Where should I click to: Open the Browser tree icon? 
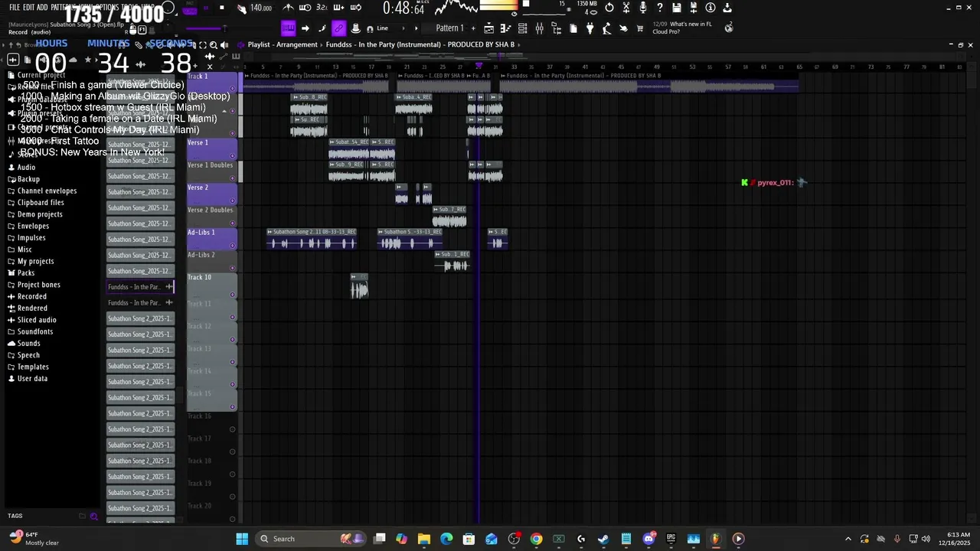tap(556, 28)
